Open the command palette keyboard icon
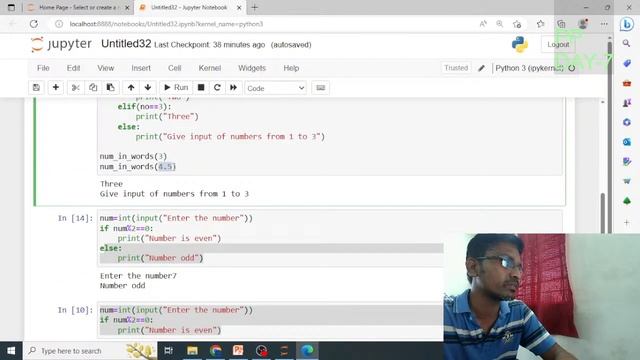Viewport: 640px width, 360px height. coord(321,88)
